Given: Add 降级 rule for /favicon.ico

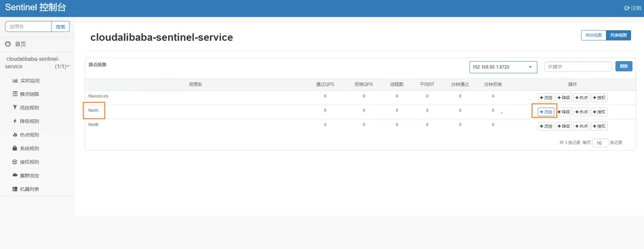Looking at the screenshot, I should (563, 98).
